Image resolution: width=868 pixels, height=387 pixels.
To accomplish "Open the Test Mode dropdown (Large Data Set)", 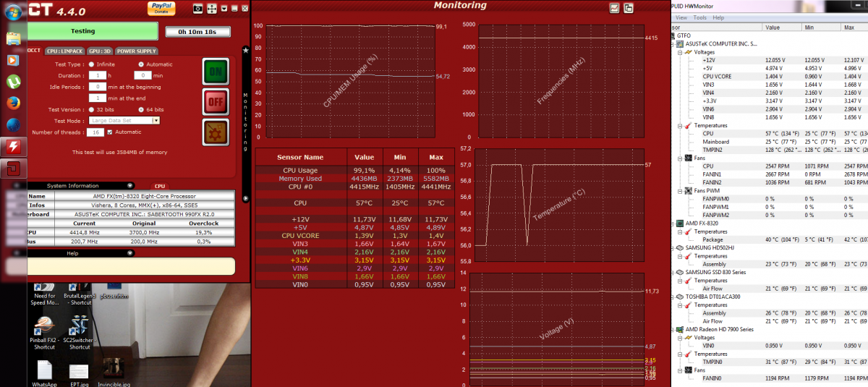I will click(124, 121).
